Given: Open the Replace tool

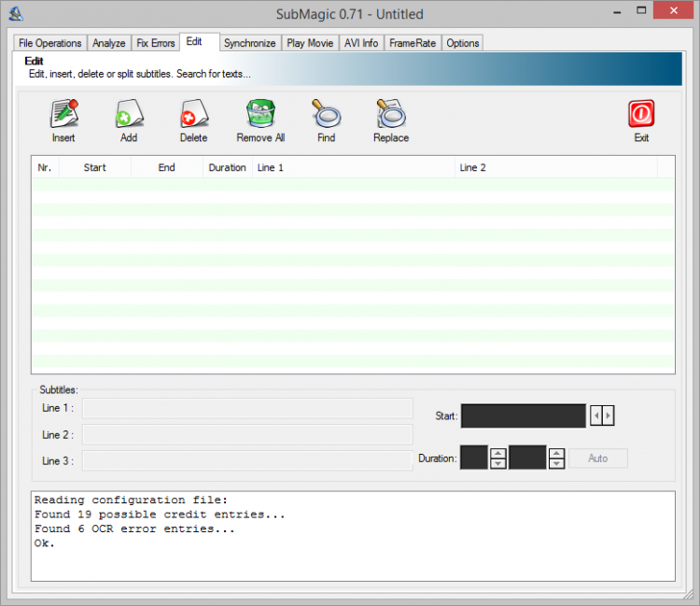Looking at the screenshot, I should [x=391, y=113].
